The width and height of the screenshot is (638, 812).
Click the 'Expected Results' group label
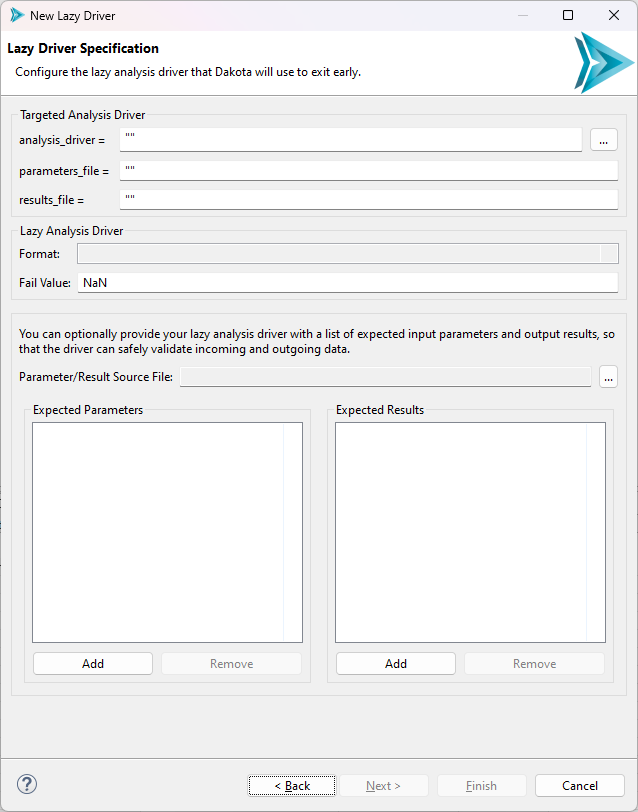380,410
